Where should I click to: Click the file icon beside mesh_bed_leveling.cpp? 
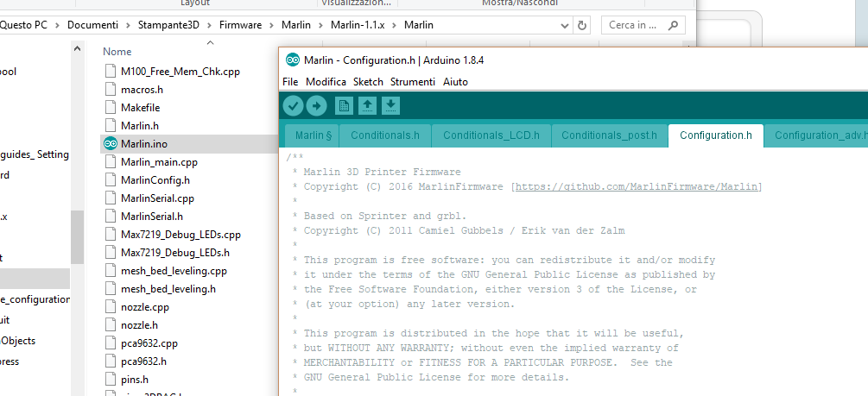pyautogui.click(x=111, y=271)
